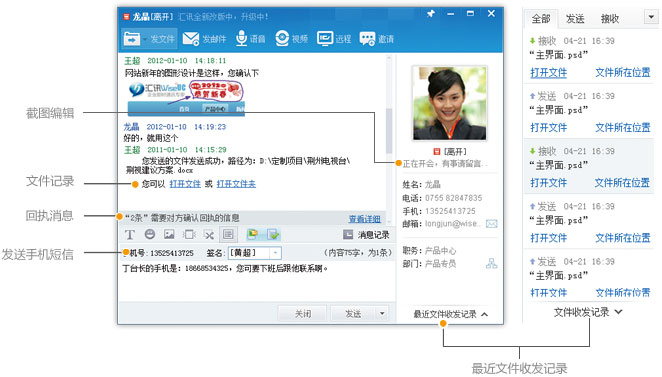Image resolution: width=662 pixels, height=377 pixels.
Task: Click the [离开] status under the photo
Action: 455,151
